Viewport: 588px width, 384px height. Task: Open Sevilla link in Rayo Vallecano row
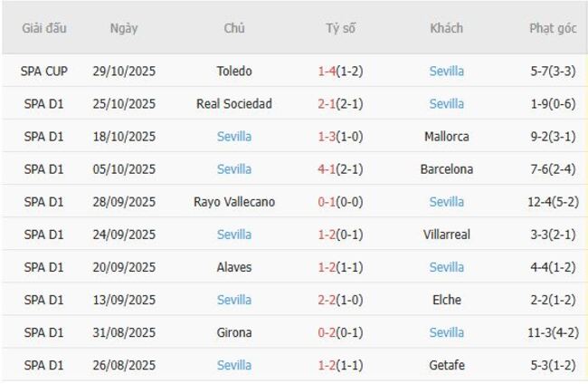446,202
